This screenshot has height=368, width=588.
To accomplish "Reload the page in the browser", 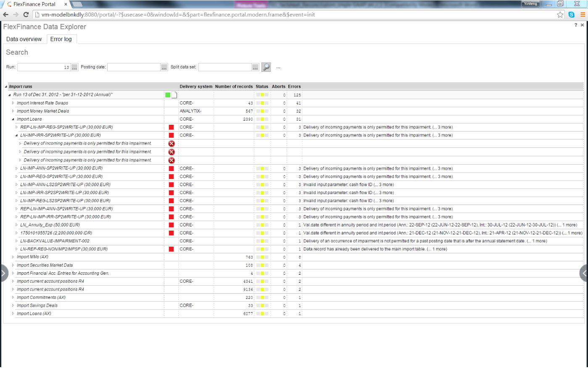I will (26, 15).
